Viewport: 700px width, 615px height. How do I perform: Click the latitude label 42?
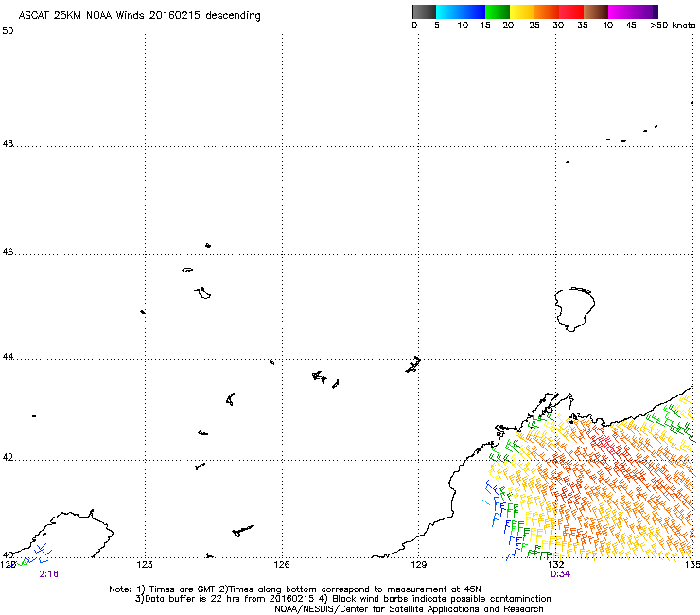(8, 458)
